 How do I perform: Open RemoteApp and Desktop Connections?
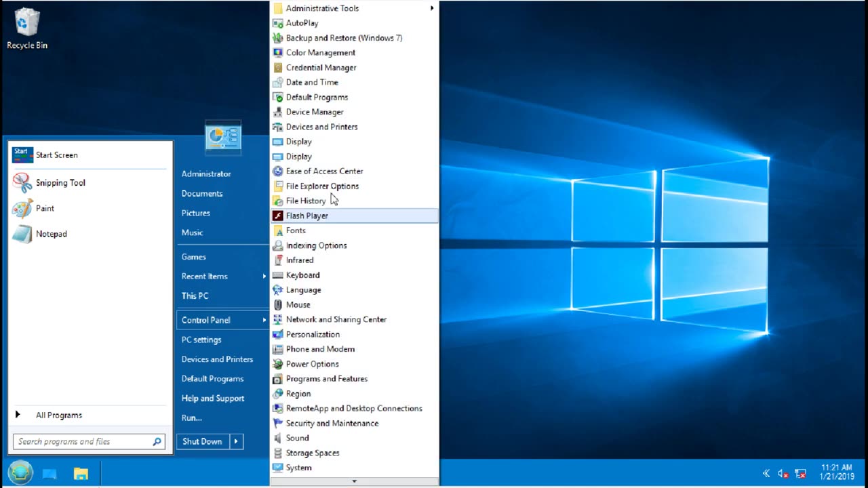[x=354, y=409]
